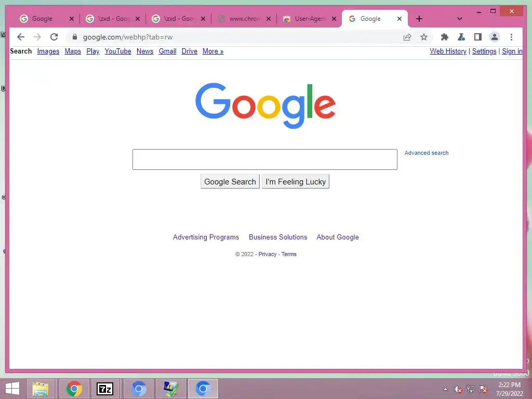Open Business Solutions link
This screenshot has height=399, width=532.
[278, 237]
